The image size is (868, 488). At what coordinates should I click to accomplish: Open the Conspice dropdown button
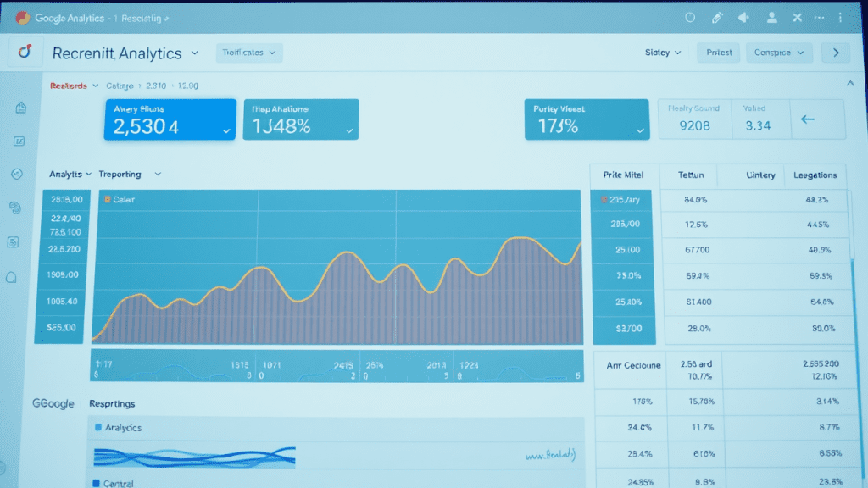pos(779,53)
